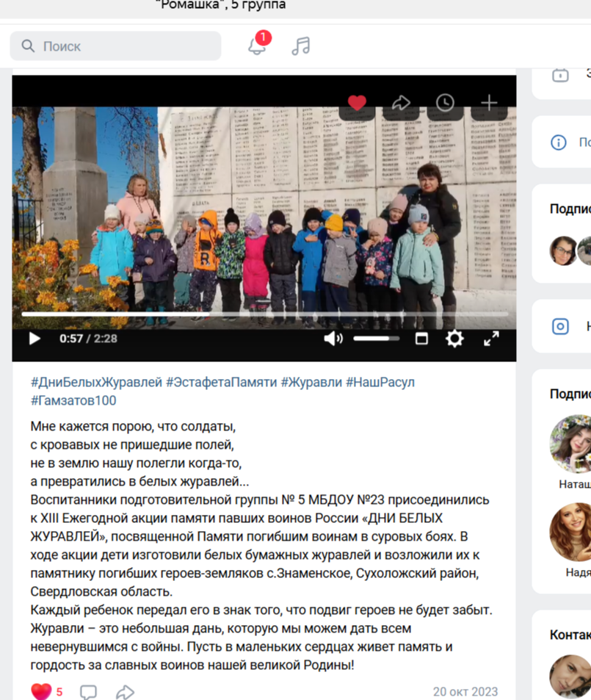Like the video with heart icon
Image resolution: width=591 pixels, height=700 pixels.
[x=357, y=103]
